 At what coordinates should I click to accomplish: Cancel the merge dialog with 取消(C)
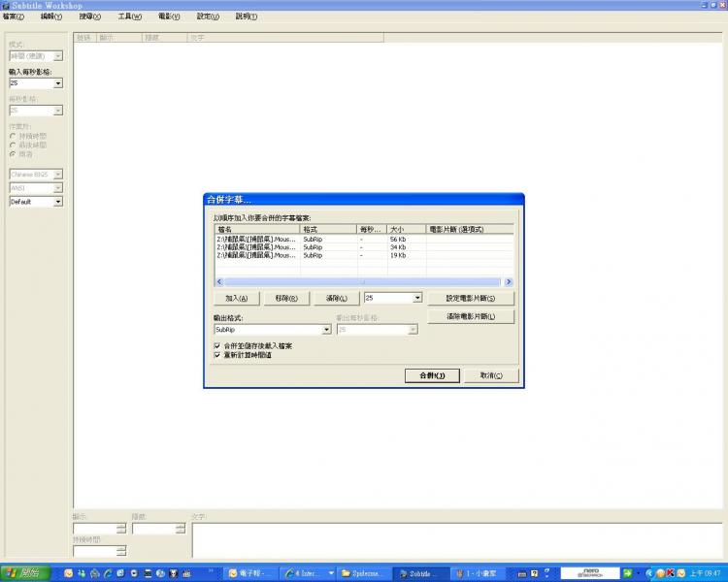click(491, 375)
